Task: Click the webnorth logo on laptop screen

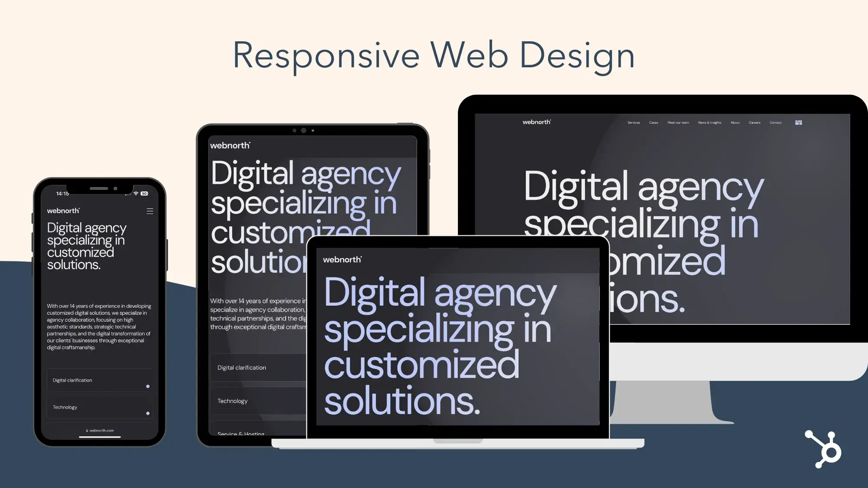Action: (341, 260)
